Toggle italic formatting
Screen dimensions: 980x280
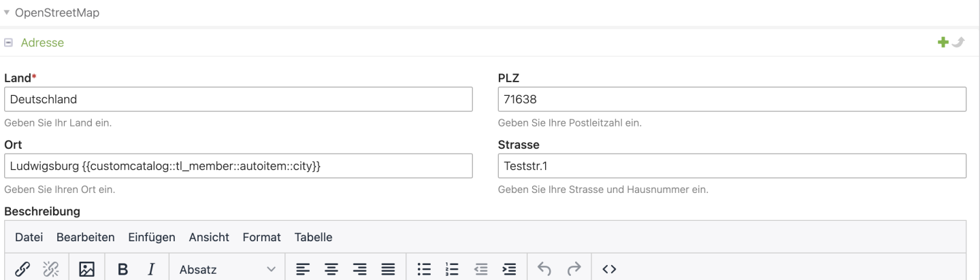tap(151, 269)
